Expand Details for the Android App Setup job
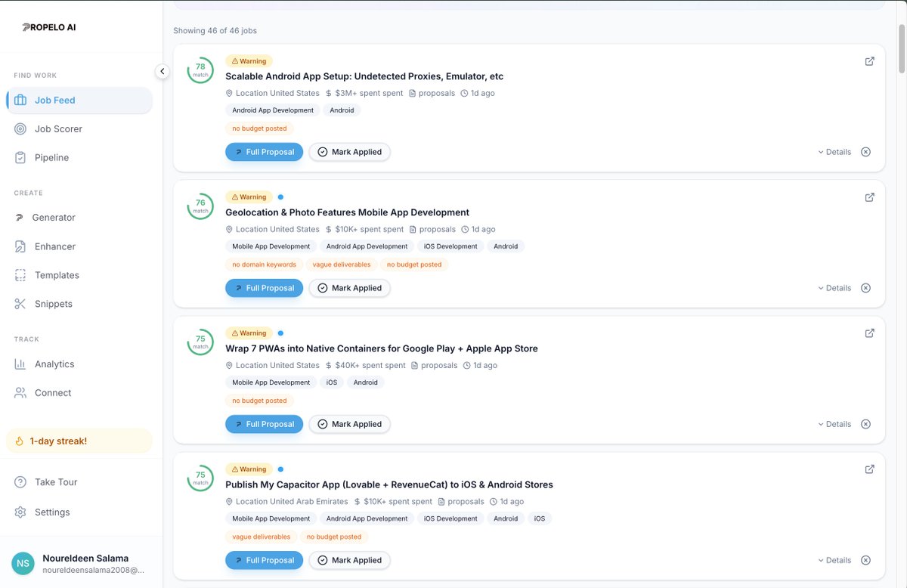907x588 pixels. click(834, 151)
